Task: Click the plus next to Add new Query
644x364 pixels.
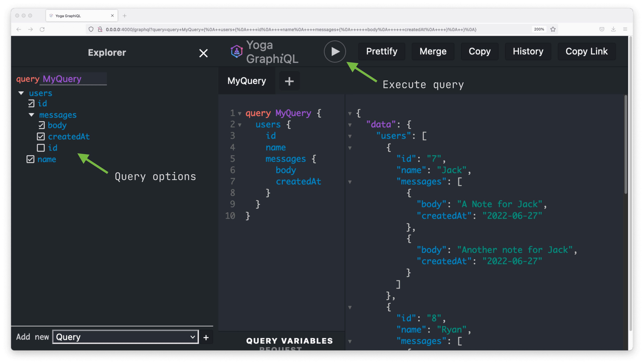Action: [206, 337]
